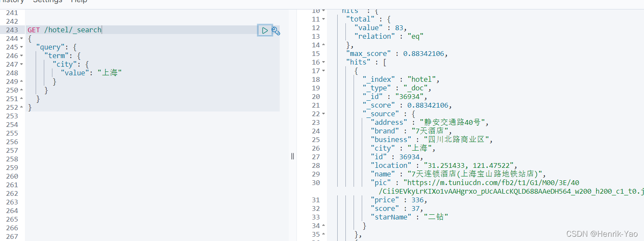Fold the "term" block at line 246
Screen dimensions: 644x241
(x=22, y=56)
